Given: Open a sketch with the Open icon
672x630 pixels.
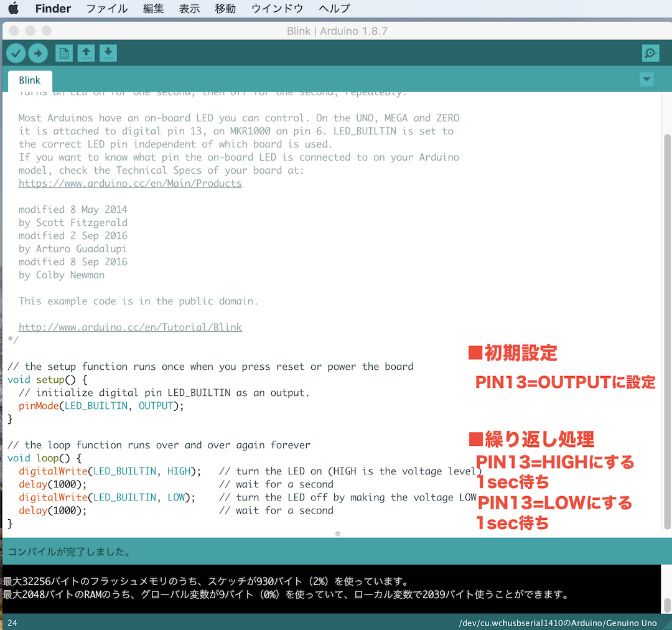Looking at the screenshot, I should [x=86, y=53].
